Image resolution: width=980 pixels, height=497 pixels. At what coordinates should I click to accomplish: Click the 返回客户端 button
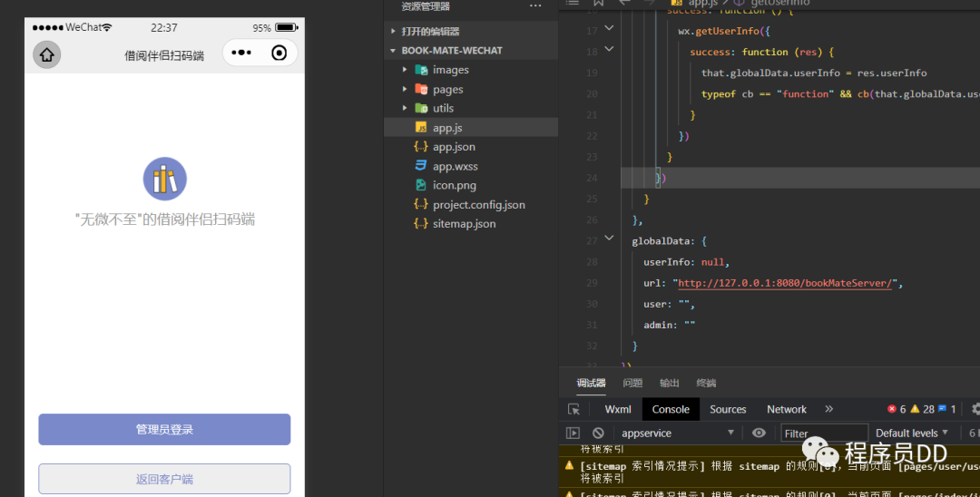pos(164,479)
